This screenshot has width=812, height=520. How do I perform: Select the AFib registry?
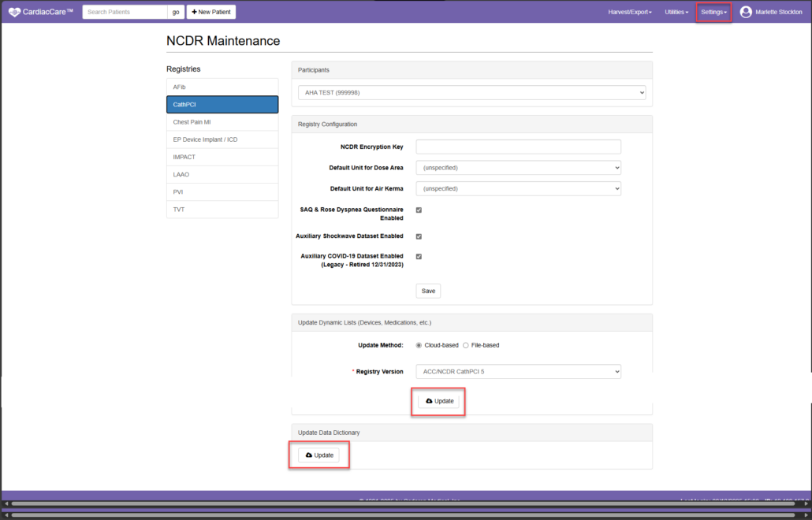point(222,87)
